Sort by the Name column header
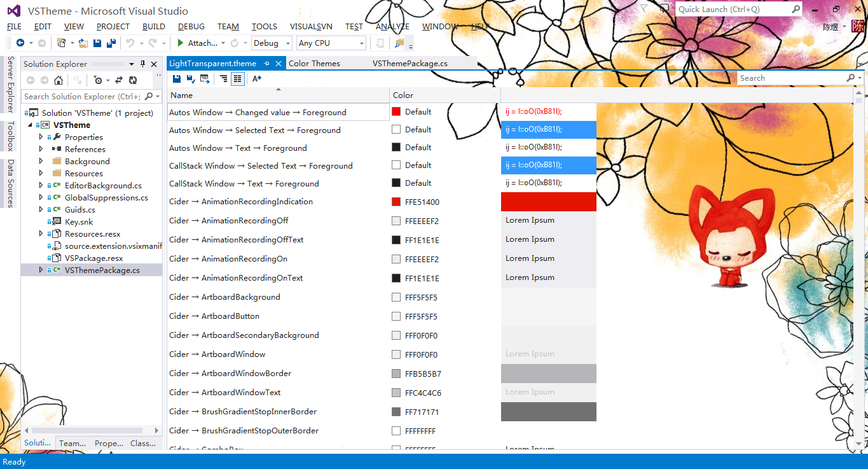Screen dimensions: 868x469 pyautogui.click(x=278, y=95)
